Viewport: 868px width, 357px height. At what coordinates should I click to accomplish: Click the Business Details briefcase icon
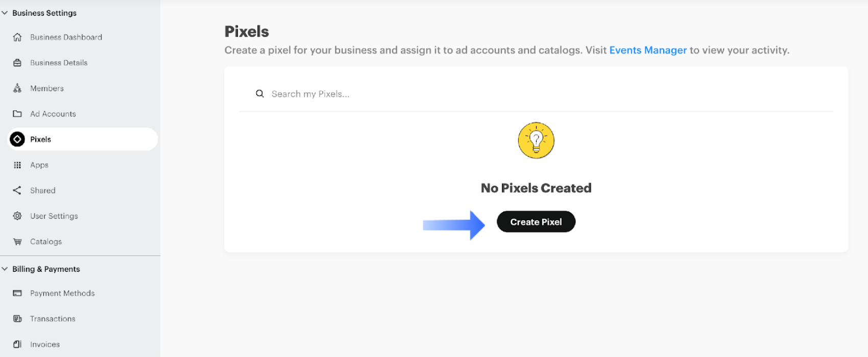[17, 63]
